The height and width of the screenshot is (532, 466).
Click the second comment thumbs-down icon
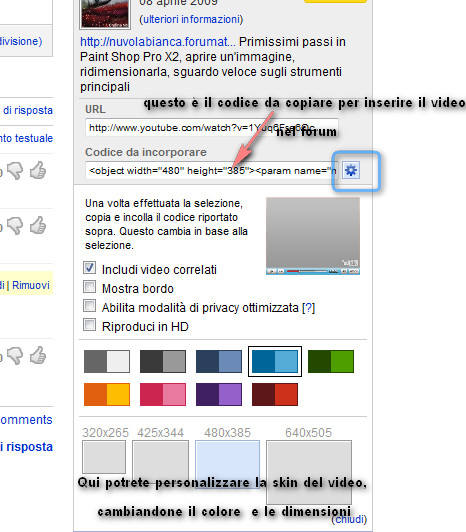tap(15, 226)
